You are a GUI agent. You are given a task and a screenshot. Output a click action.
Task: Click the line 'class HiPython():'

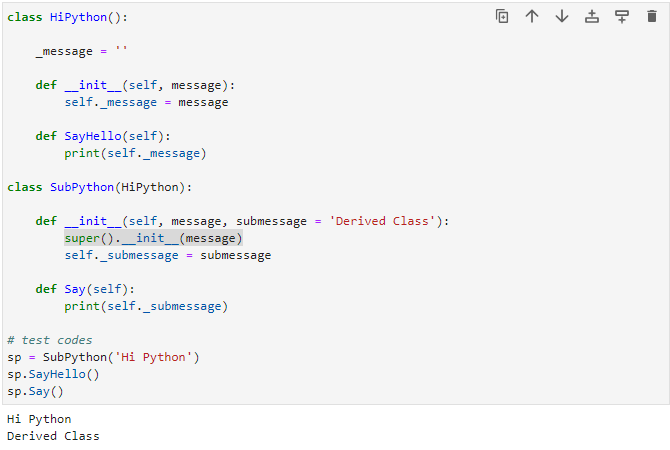click(68, 17)
